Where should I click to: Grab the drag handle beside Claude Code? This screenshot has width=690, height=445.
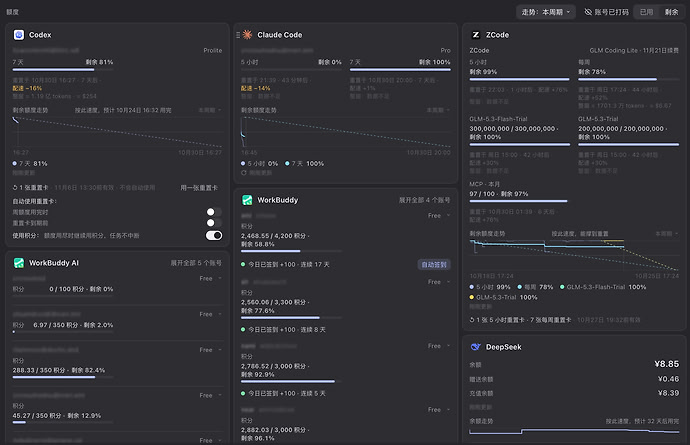[238, 35]
